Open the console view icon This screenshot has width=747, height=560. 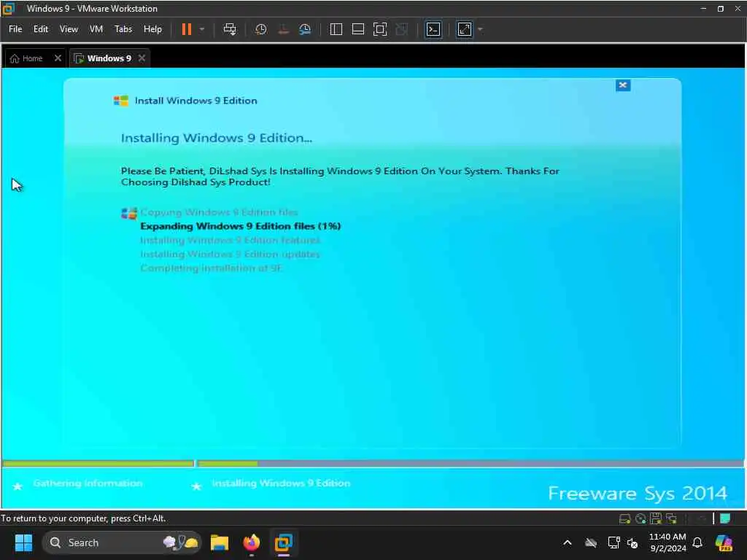pyautogui.click(x=433, y=29)
